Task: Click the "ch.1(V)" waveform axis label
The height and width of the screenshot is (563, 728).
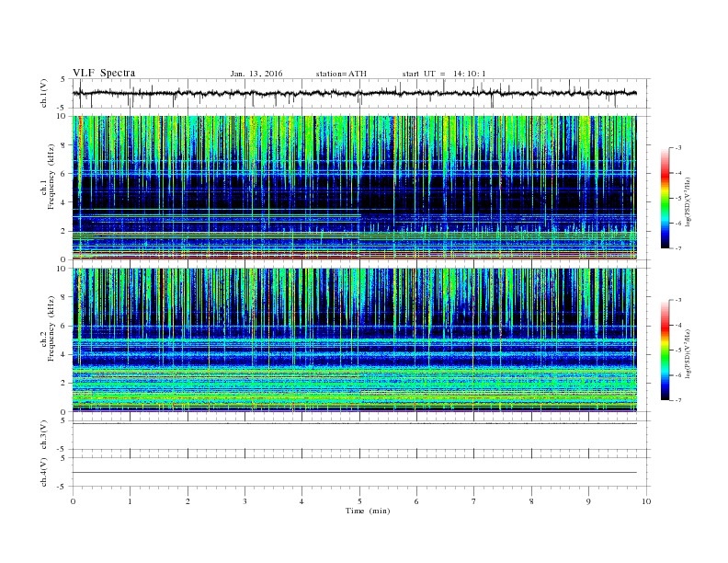Action: point(44,93)
